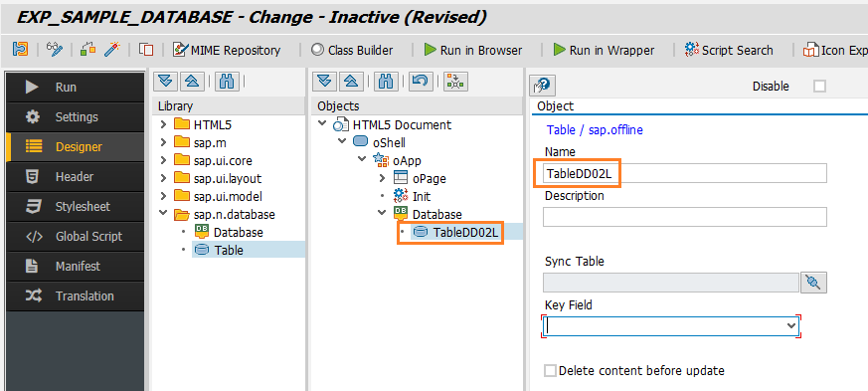This screenshot has width=868, height=391.
Task: Select the oShell object node
Action: click(x=389, y=143)
